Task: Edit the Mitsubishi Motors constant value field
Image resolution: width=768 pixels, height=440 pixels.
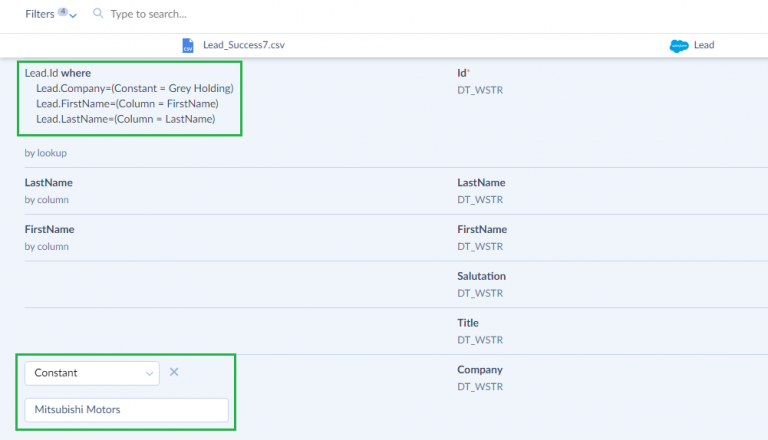Action: [x=126, y=410]
